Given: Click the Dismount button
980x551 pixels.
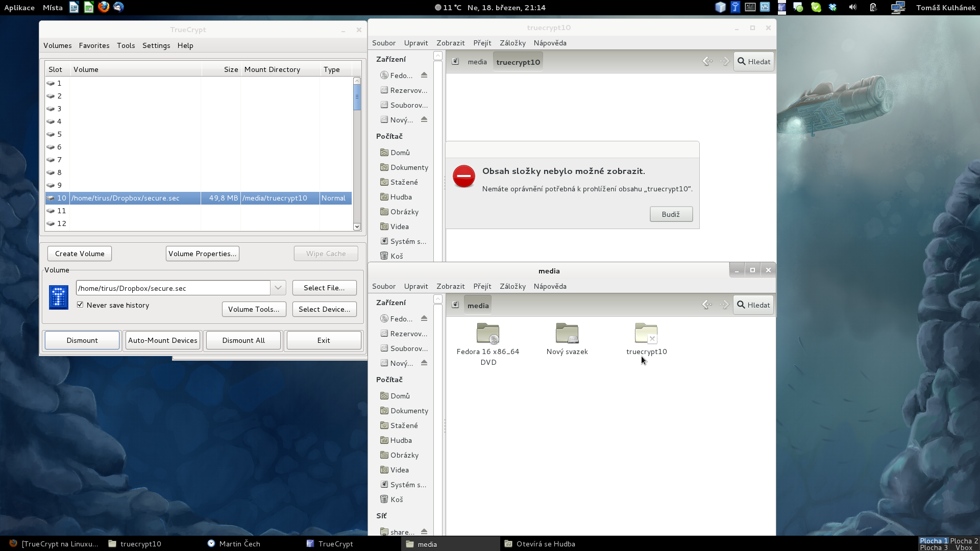Looking at the screenshot, I should 82,340.
